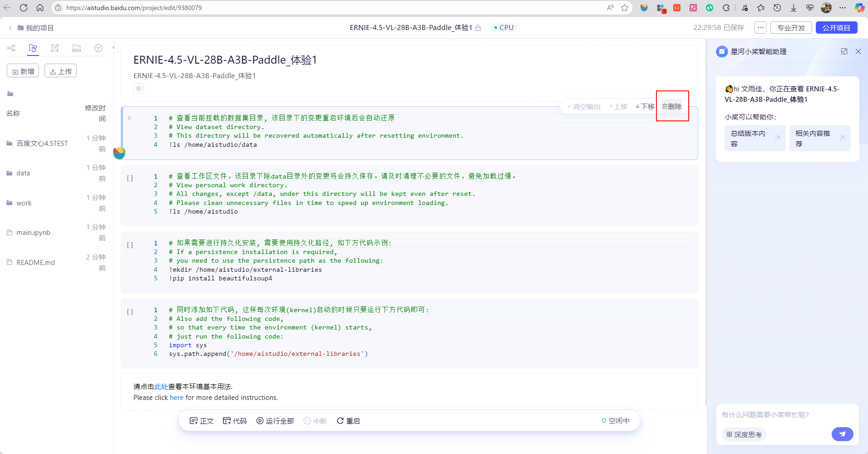Open the browser extensions puzzle icon

[x=726, y=8]
